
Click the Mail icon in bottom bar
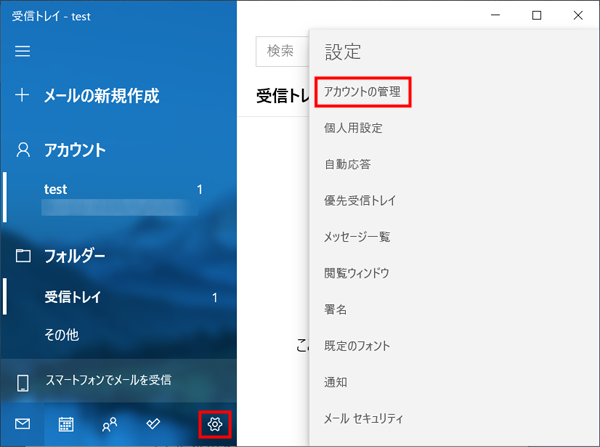(x=22, y=424)
